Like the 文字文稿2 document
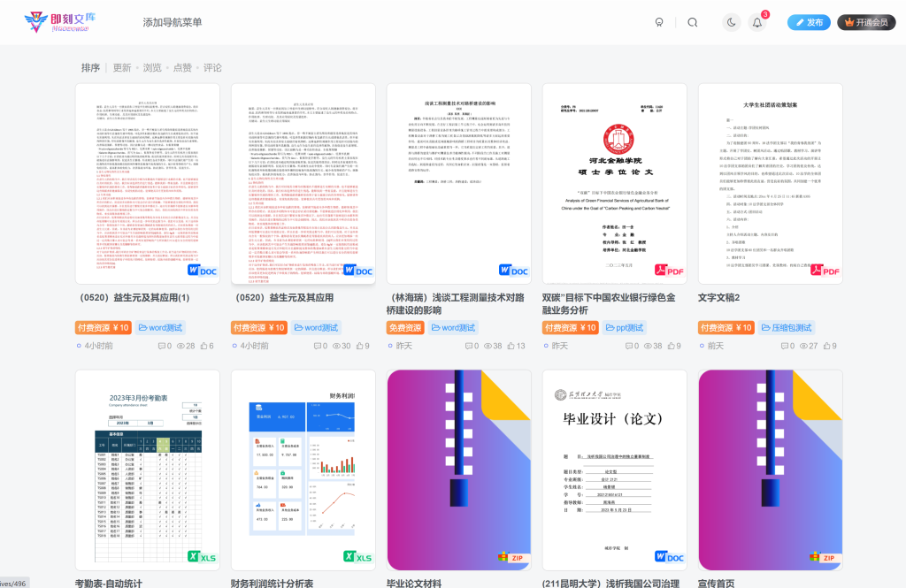The width and height of the screenshot is (906, 588). 826,346
